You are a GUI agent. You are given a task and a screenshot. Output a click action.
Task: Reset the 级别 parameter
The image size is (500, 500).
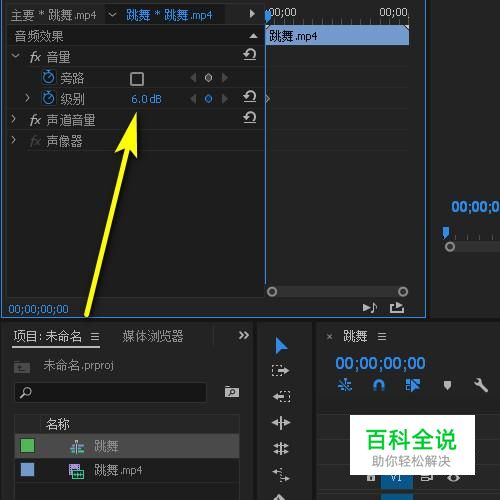pos(250,96)
